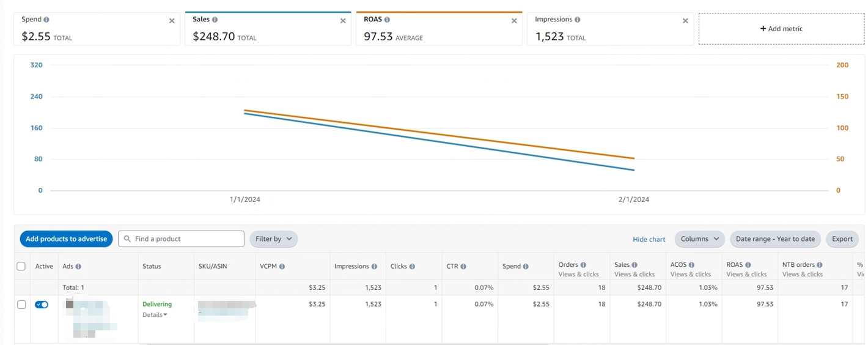Image resolution: width=868 pixels, height=345 pixels.
Task: Click the NTB orders info icon
Action: click(819, 265)
